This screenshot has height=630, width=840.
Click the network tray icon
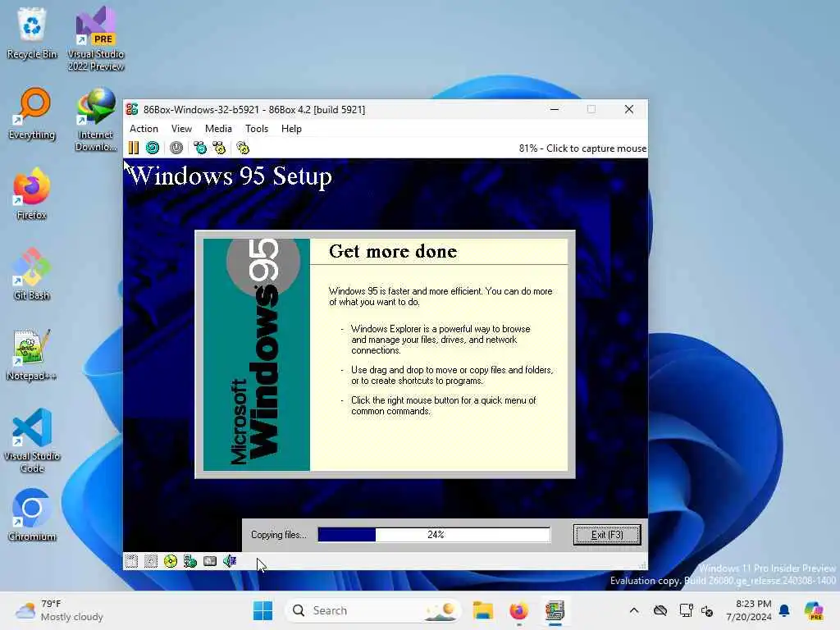[686, 610]
